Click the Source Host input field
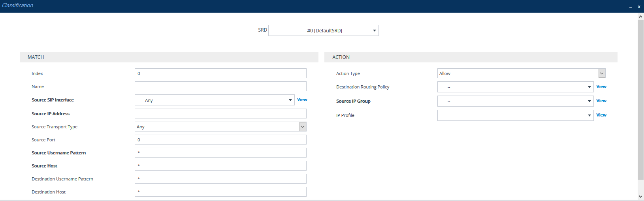Image resolution: width=644 pixels, height=201 pixels. [220, 166]
